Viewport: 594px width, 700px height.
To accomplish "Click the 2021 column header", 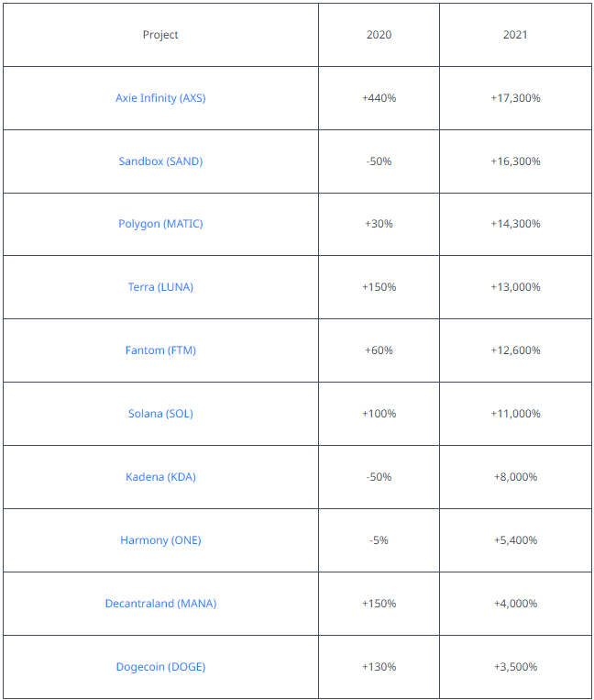I will [x=515, y=35].
